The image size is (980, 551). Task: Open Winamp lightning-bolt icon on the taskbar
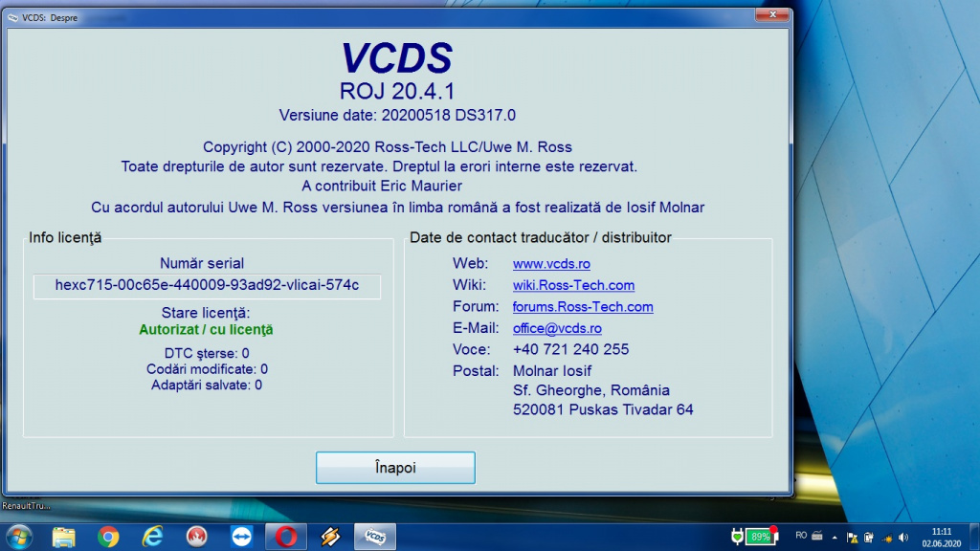pos(330,537)
